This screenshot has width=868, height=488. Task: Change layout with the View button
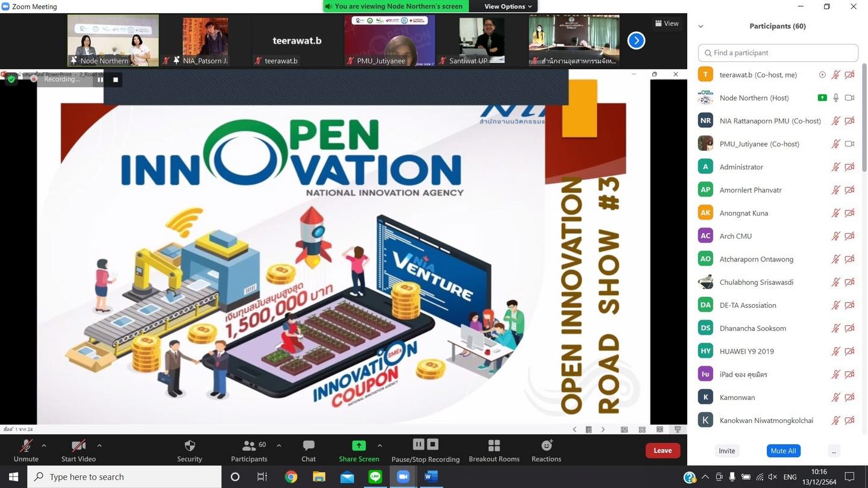click(x=667, y=23)
